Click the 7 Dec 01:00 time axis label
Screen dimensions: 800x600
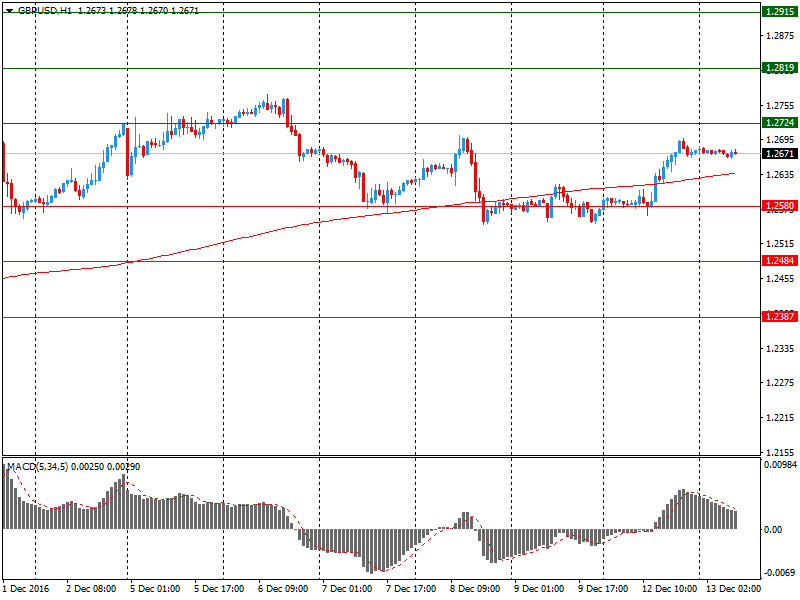click(x=347, y=589)
